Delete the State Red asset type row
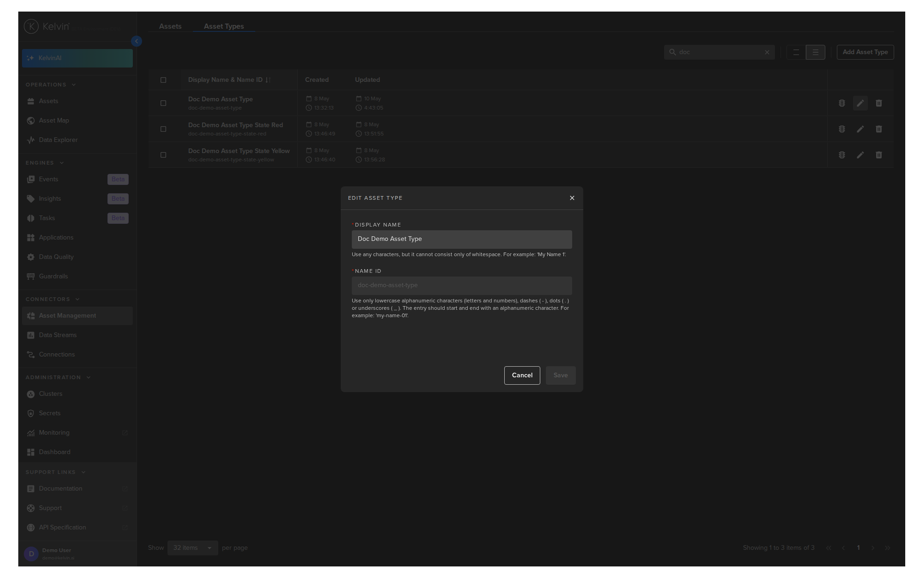 (x=878, y=129)
